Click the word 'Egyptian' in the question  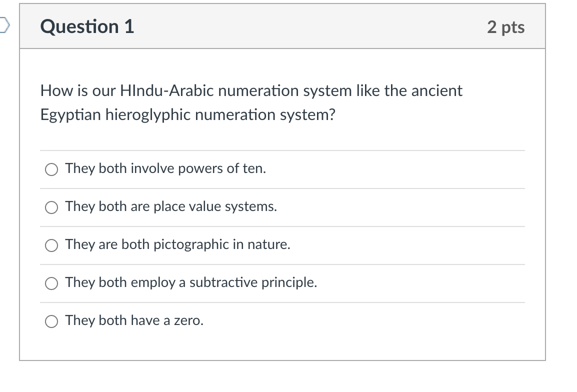pyautogui.click(x=70, y=115)
